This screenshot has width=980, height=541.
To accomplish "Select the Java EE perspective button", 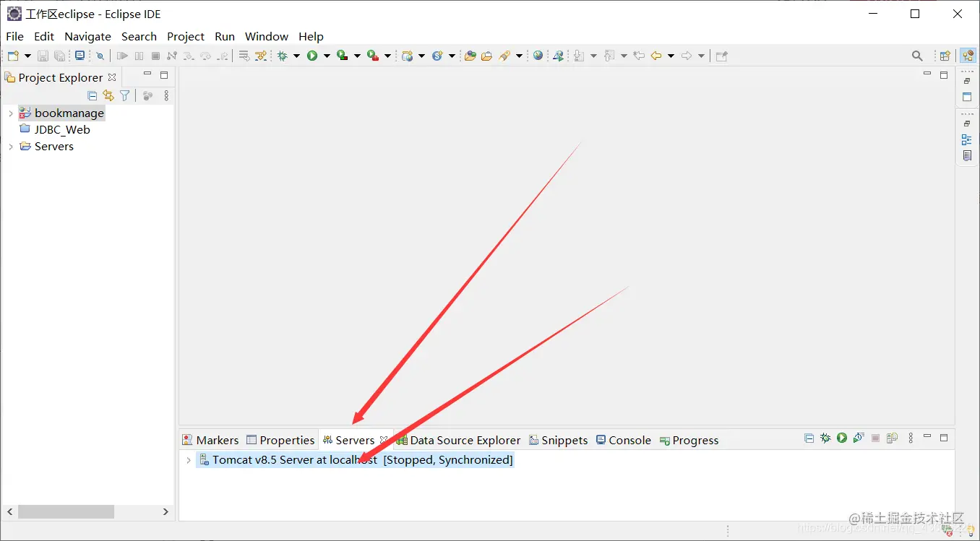I will (x=967, y=56).
